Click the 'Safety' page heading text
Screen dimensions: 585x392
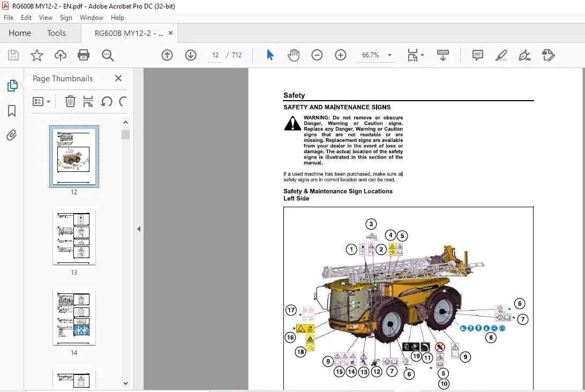(294, 95)
